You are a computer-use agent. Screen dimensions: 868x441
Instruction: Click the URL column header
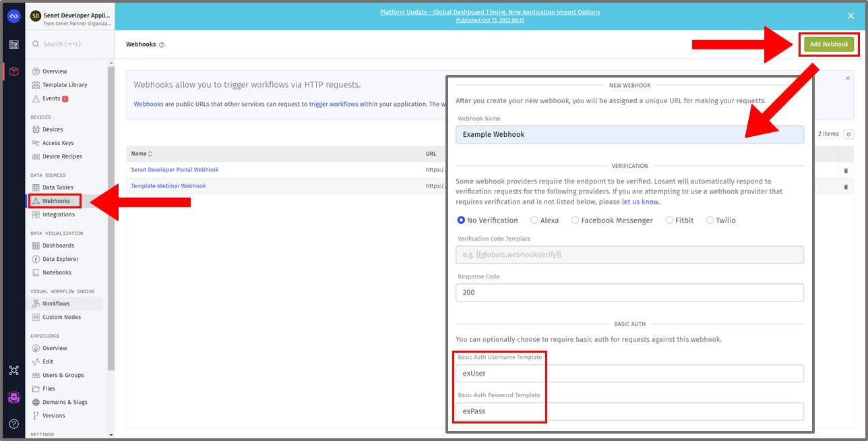[431, 154]
